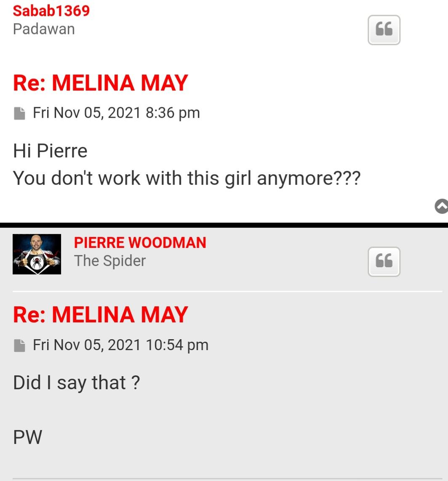Image resolution: width=448 pixels, height=481 pixels.
Task: Click the post icon beside 8:36 pm date
Action: click(19, 113)
